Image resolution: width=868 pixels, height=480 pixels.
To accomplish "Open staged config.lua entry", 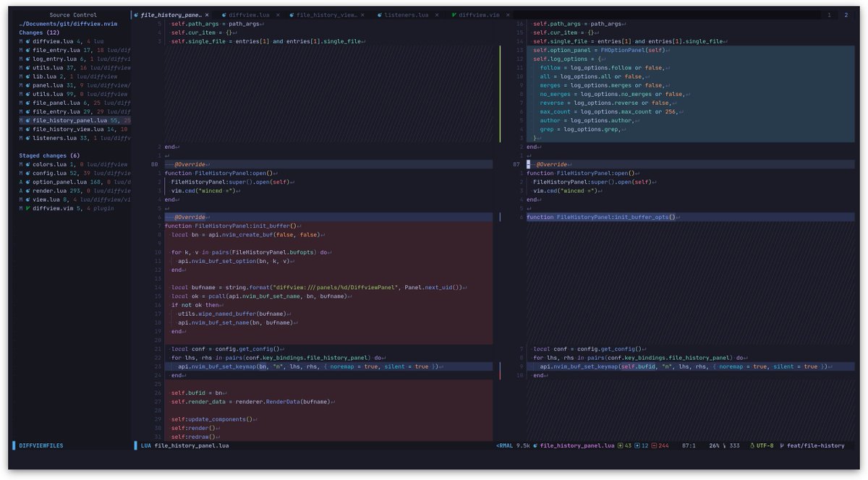I will (x=75, y=173).
